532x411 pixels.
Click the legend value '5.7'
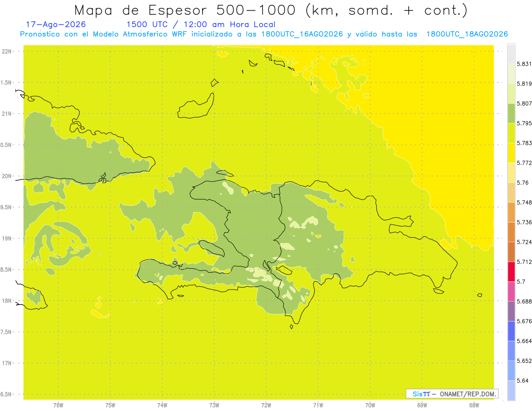pos(521,282)
